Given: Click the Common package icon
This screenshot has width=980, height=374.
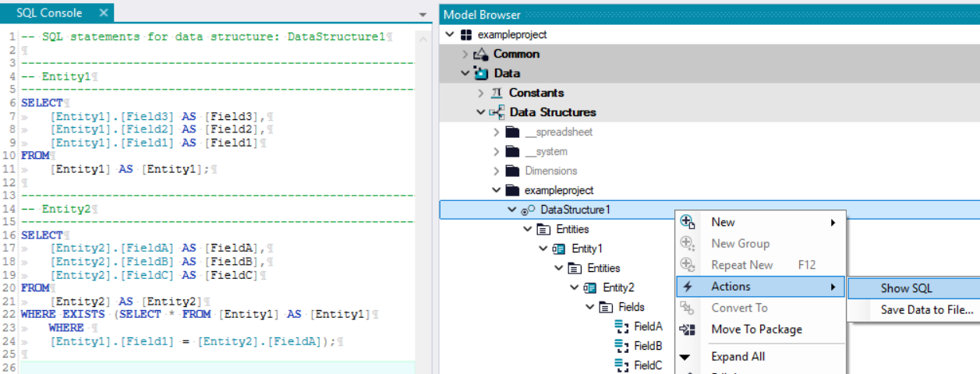Looking at the screenshot, I should pos(482,54).
